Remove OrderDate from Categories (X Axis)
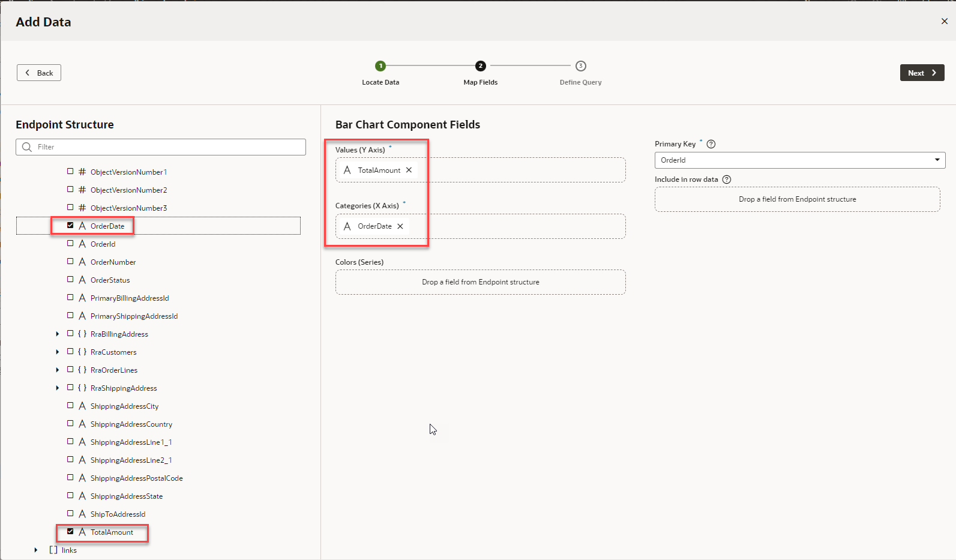Screen dimensions: 956x560 pos(400,226)
